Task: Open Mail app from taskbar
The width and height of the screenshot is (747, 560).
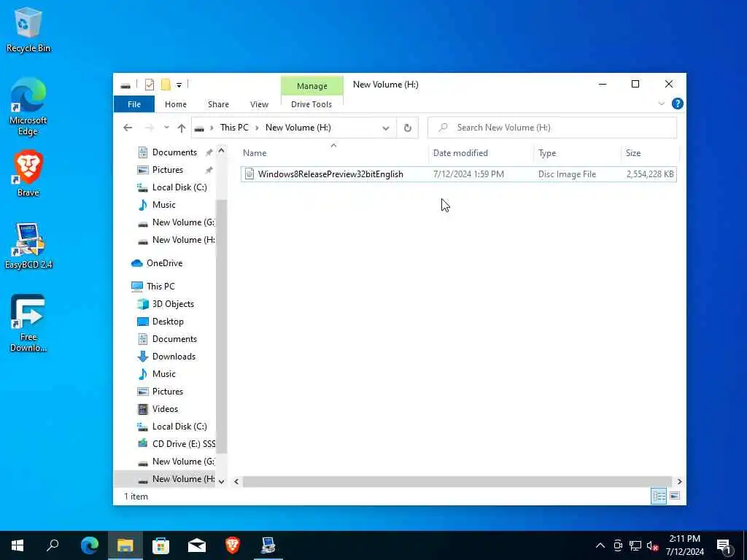Action: tap(197, 545)
